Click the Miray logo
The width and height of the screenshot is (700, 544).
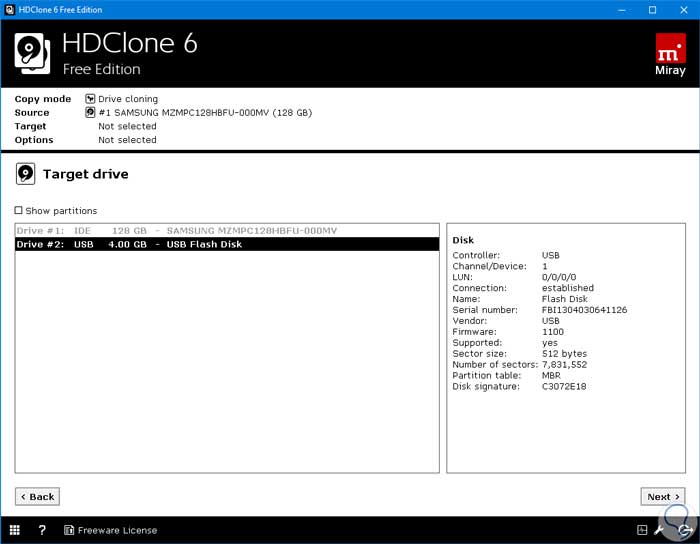671,54
